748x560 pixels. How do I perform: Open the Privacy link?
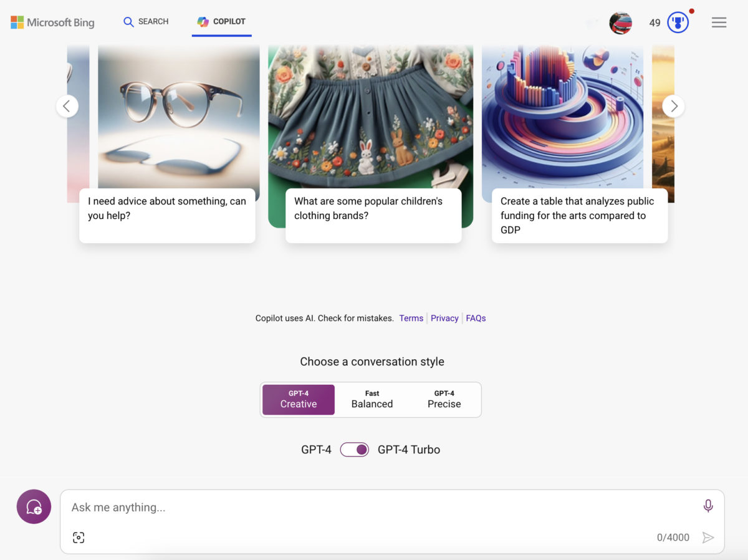[x=444, y=318]
